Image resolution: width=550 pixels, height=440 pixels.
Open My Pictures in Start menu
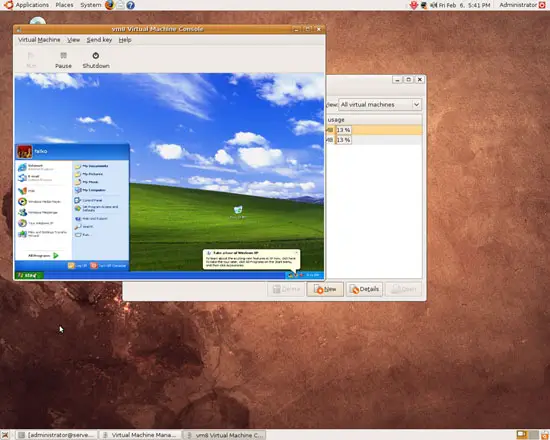click(x=89, y=174)
